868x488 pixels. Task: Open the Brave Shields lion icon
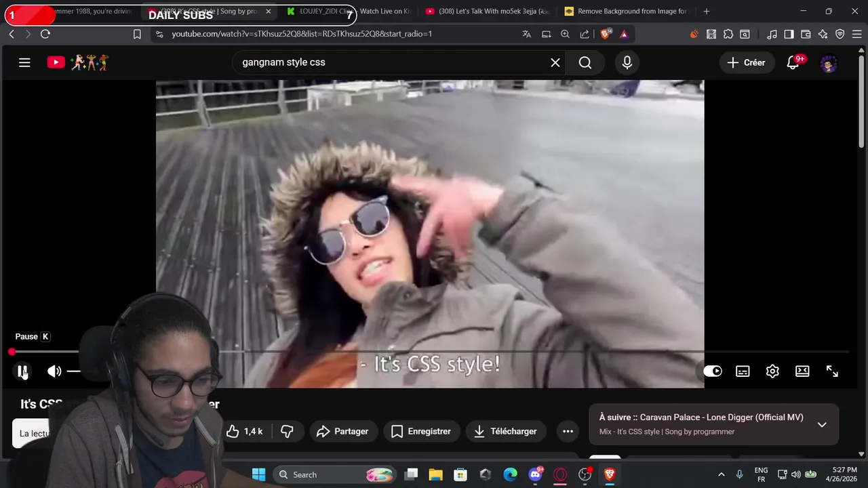tap(606, 34)
